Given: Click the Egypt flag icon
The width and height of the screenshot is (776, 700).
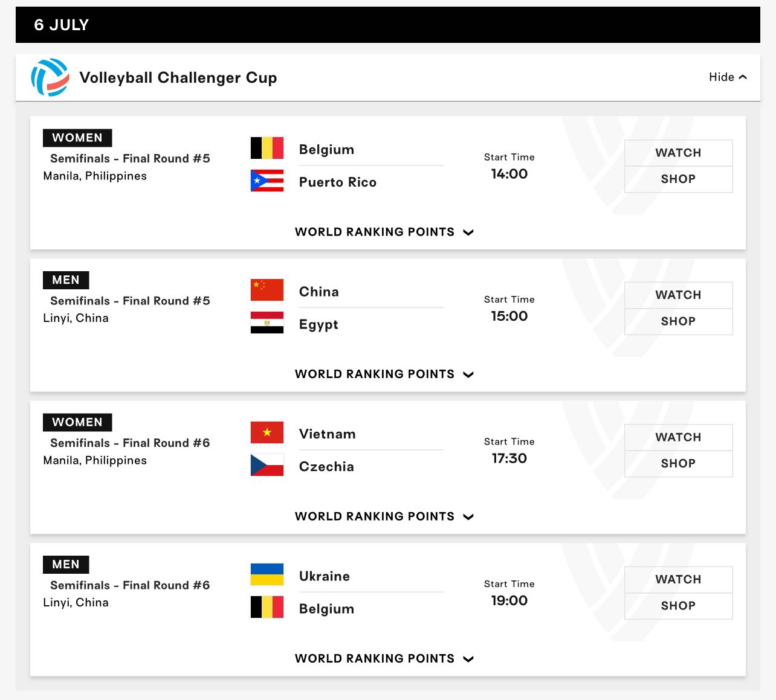Looking at the screenshot, I should tap(267, 323).
